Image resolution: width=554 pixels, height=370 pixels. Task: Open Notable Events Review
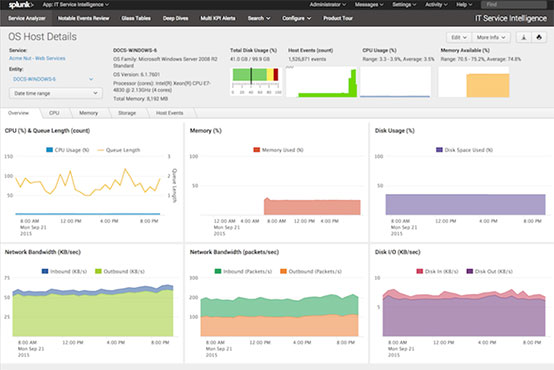(83, 18)
